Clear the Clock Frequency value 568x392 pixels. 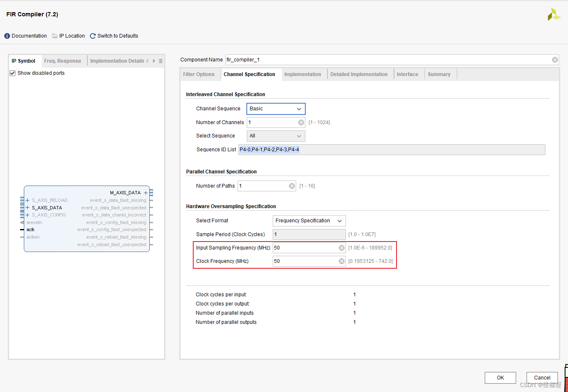(x=341, y=261)
